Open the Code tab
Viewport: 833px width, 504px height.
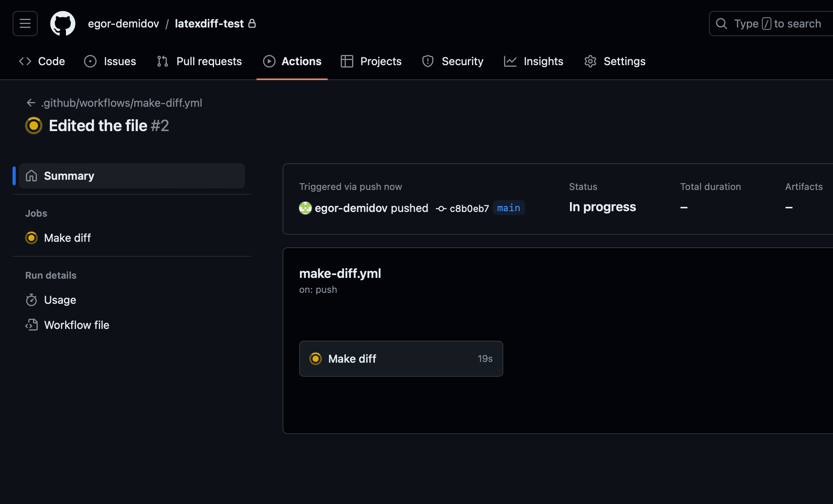click(42, 61)
